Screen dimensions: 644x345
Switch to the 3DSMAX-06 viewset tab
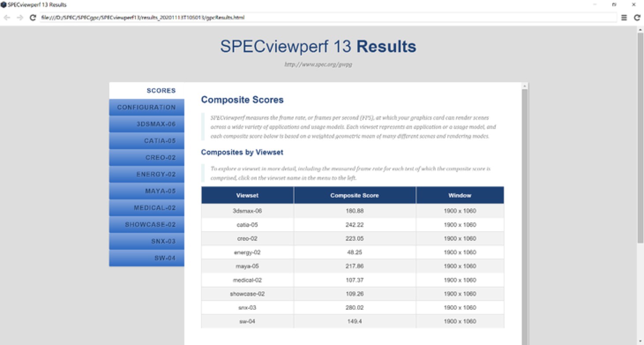click(147, 124)
